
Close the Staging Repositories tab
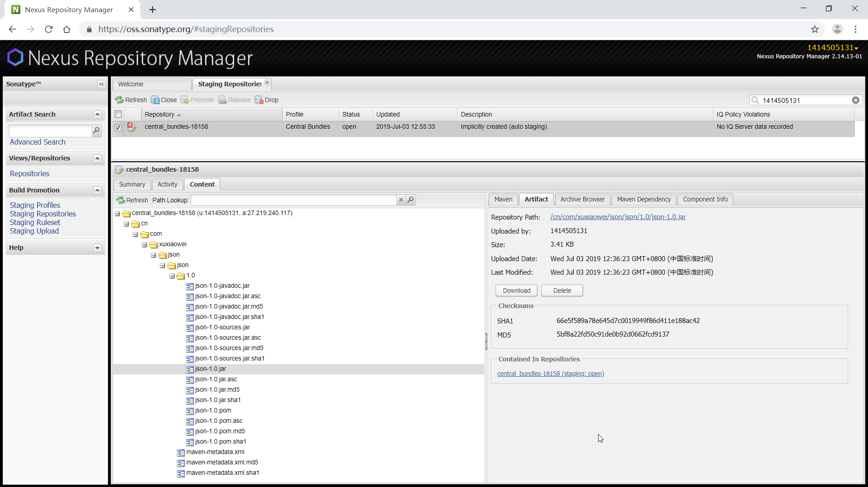point(267,82)
